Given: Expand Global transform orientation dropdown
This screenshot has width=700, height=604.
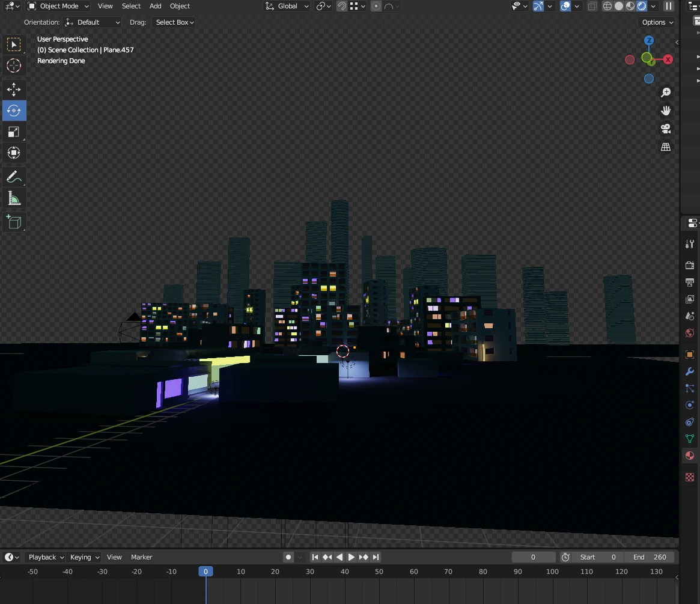Looking at the screenshot, I should click(x=288, y=6).
